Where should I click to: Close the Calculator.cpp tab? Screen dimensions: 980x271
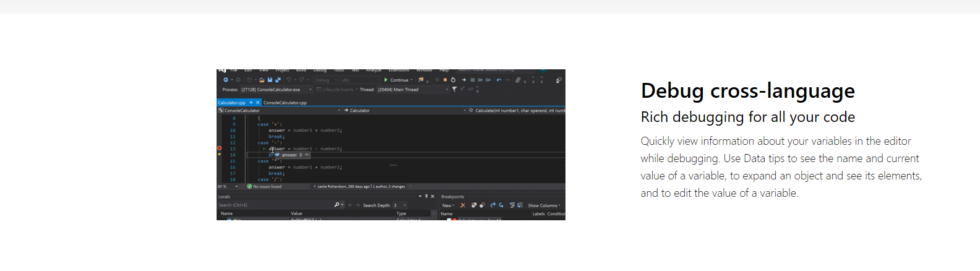pyautogui.click(x=258, y=103)
